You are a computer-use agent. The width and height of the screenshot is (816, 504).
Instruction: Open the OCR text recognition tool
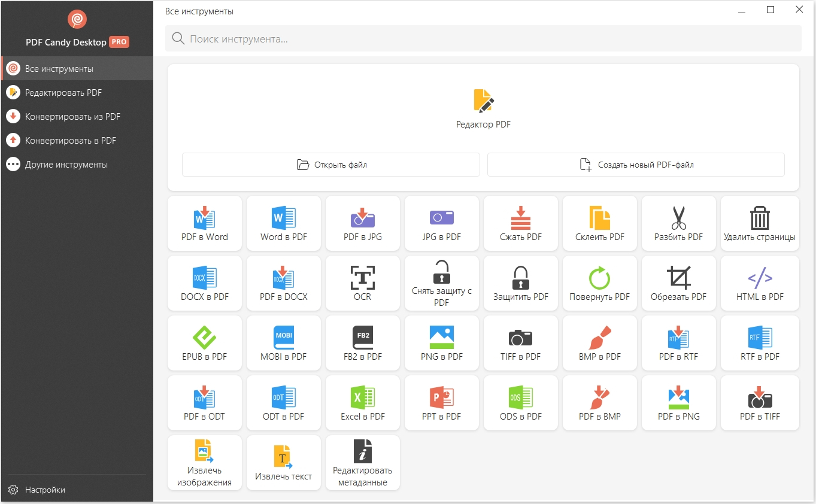pyautogui.click(x=362, y=283)
